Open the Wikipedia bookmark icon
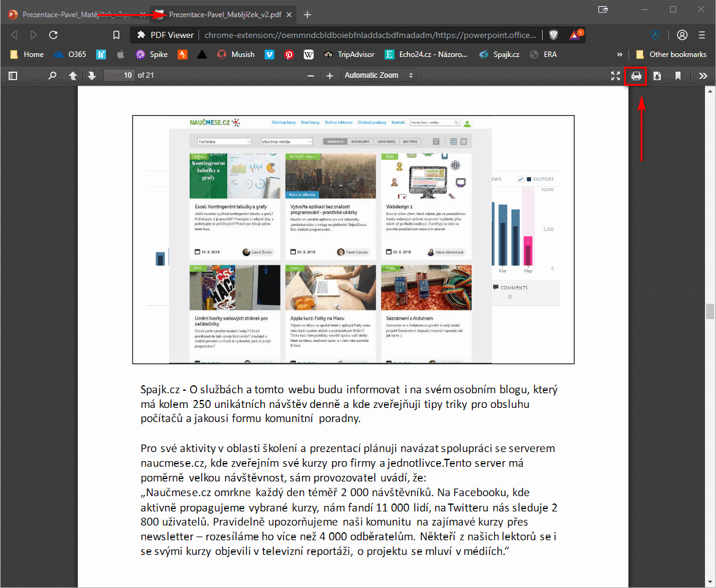 pyautogui.click(x=309, y=55)
